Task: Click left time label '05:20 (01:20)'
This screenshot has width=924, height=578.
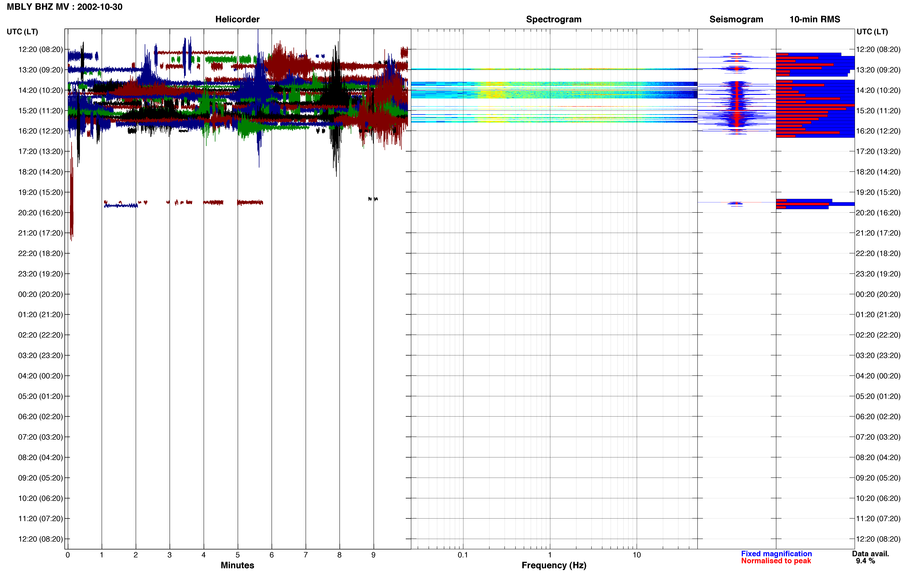Action: (41, 396)
